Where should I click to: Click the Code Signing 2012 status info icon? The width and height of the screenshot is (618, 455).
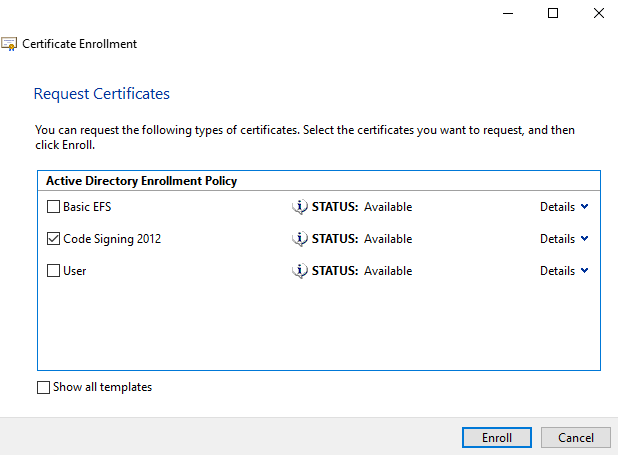coord(299,239)
